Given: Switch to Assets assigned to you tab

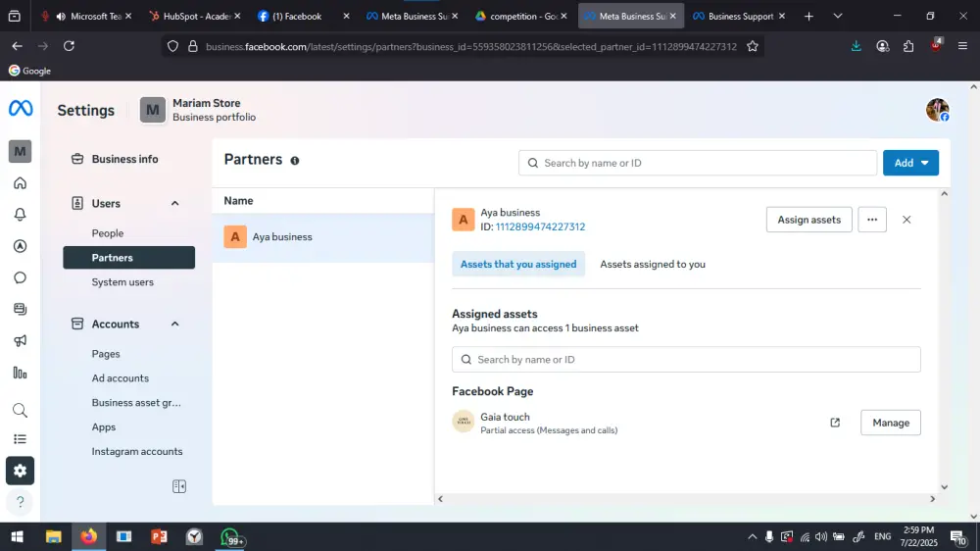Looking at the screenshot, I should pyautogui.click(x=653, y=264).
